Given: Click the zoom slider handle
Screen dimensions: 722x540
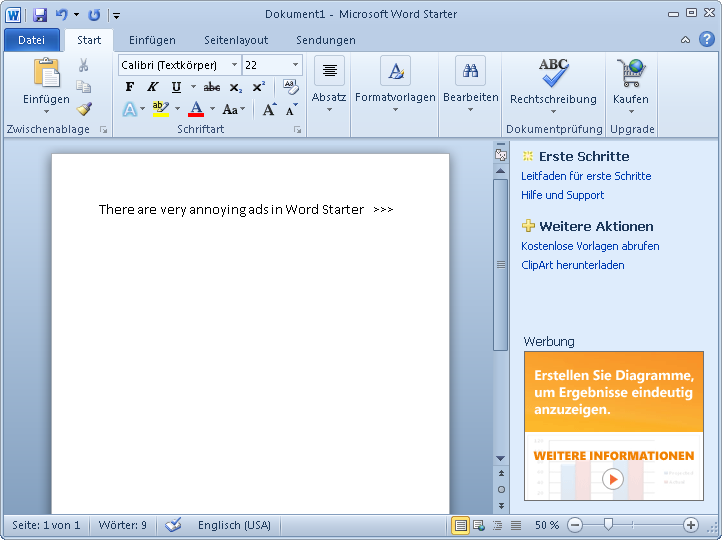Looking at the screenshot, I should coord(605,525).
